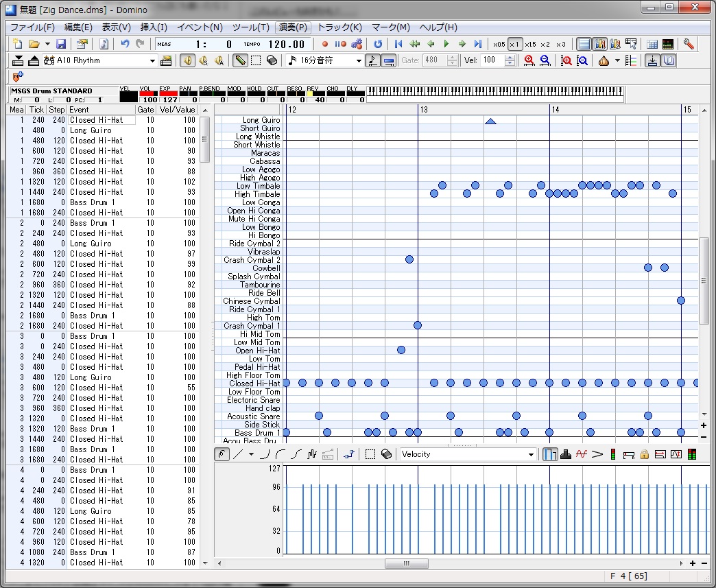Screen dimensions: 716x588
Task: Toggle x2 playback speed
Action: (x=545, y=44)
